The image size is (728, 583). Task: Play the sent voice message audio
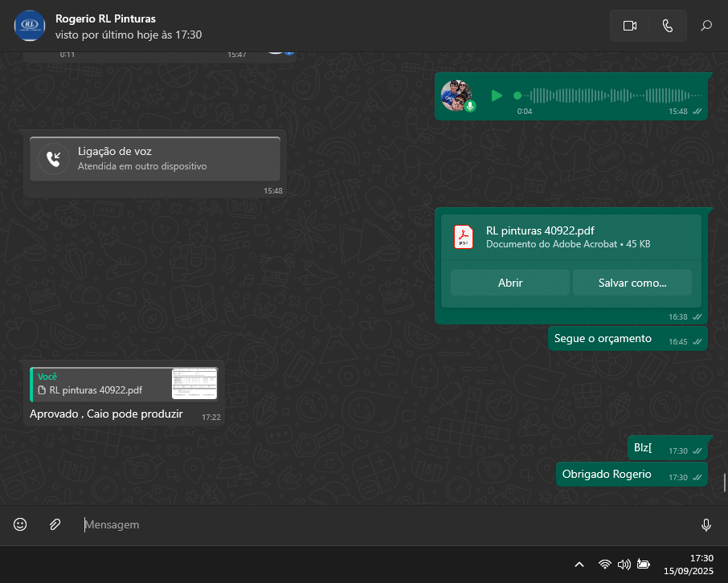click(497, 96)
